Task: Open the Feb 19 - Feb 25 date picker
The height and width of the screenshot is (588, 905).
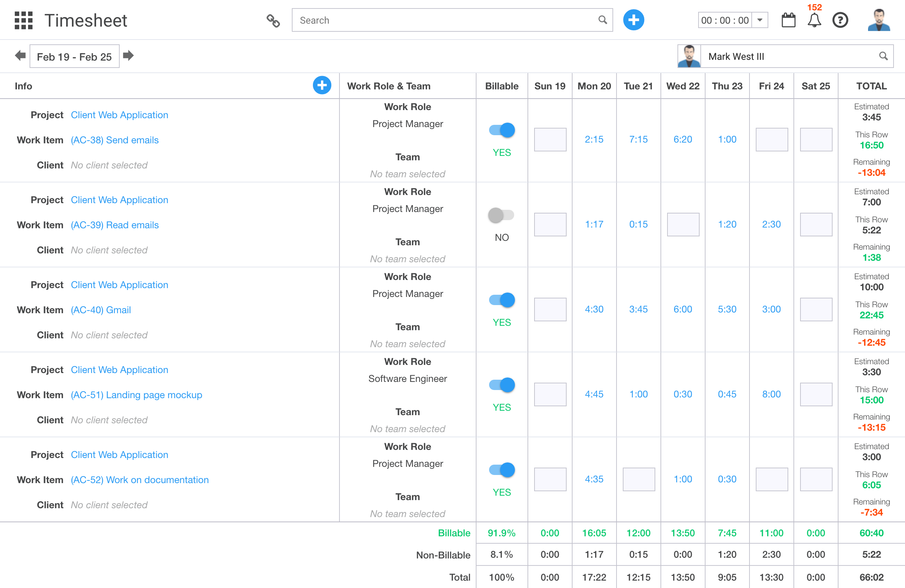Action: tap(75, 57)
